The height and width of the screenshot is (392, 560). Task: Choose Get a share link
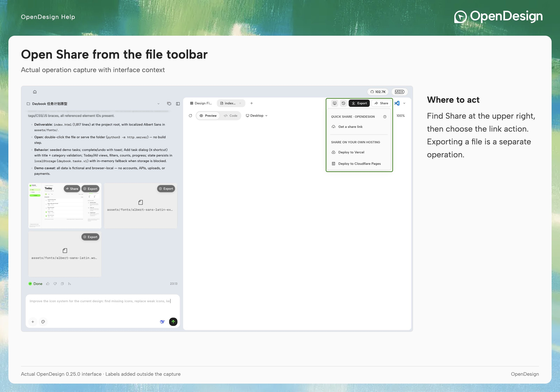[359, 127]
